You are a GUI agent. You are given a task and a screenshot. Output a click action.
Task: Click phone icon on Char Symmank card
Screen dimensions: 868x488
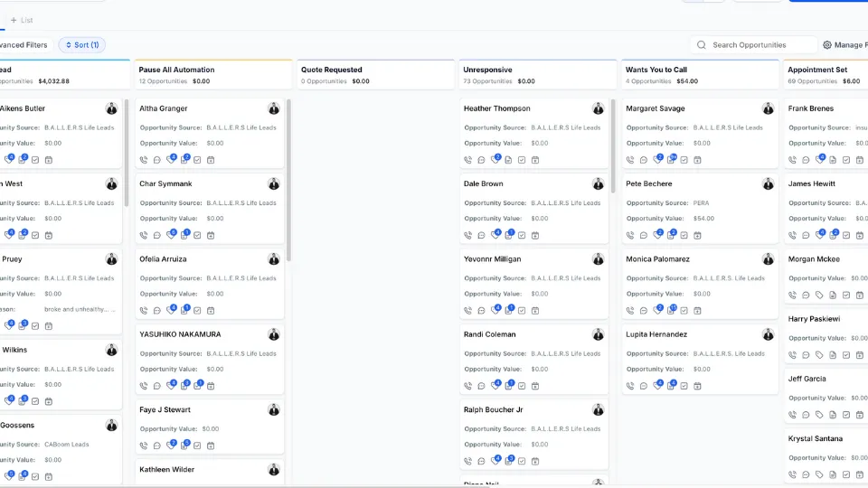[144, 235]
